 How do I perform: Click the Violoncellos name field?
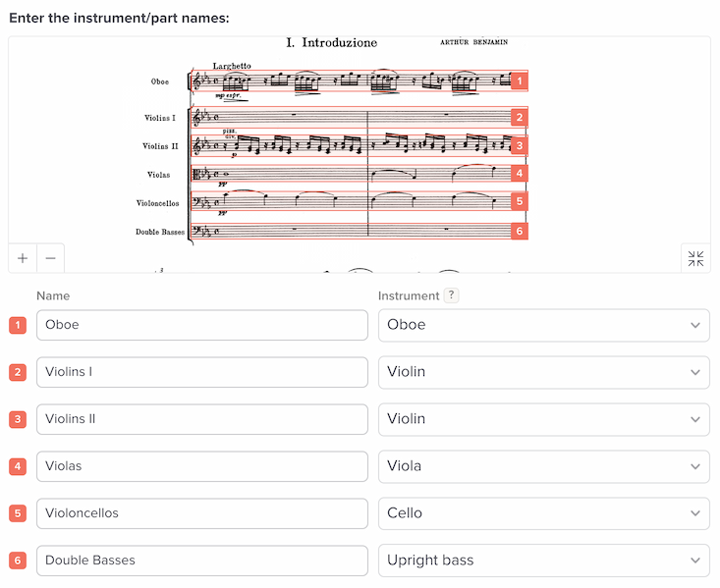pos(202,513)
